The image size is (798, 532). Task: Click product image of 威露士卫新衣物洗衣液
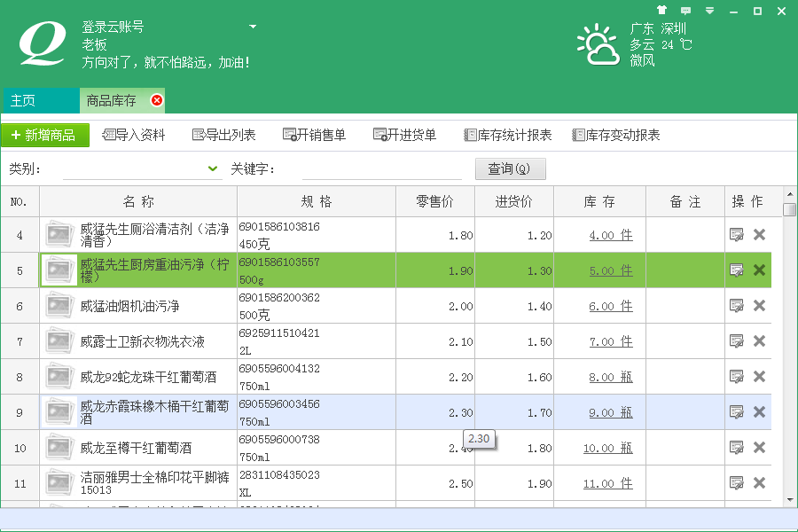[x=59, y=341]
